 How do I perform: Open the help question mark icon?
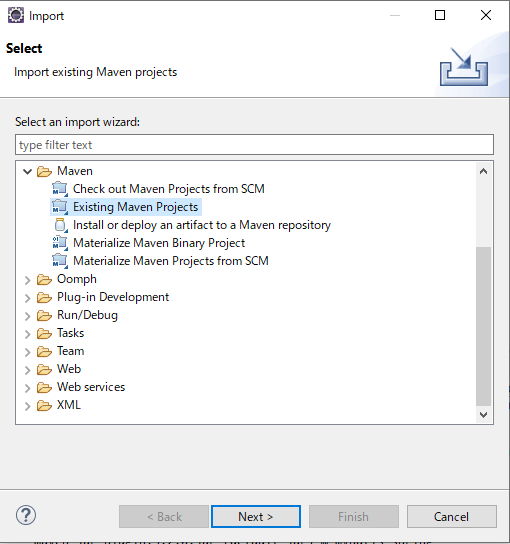coord(26,515)
